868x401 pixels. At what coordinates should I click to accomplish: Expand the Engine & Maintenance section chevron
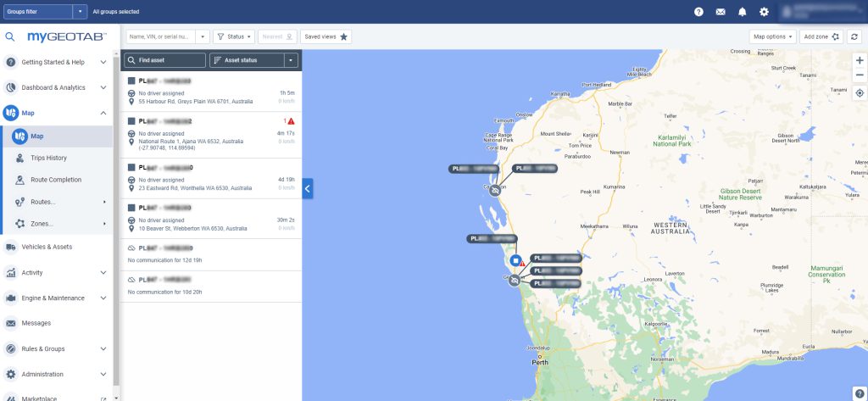(103, 298)
